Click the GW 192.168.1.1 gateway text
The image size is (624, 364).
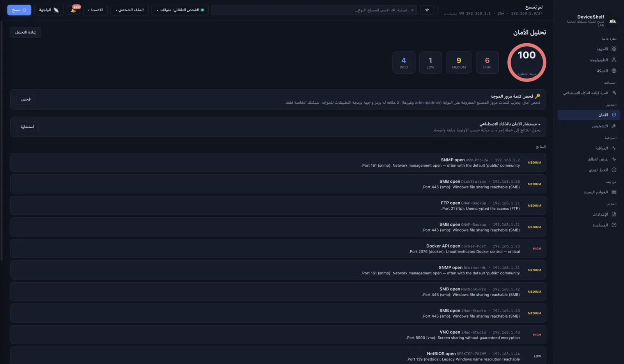pyautogui.click(x=475, y=13)
